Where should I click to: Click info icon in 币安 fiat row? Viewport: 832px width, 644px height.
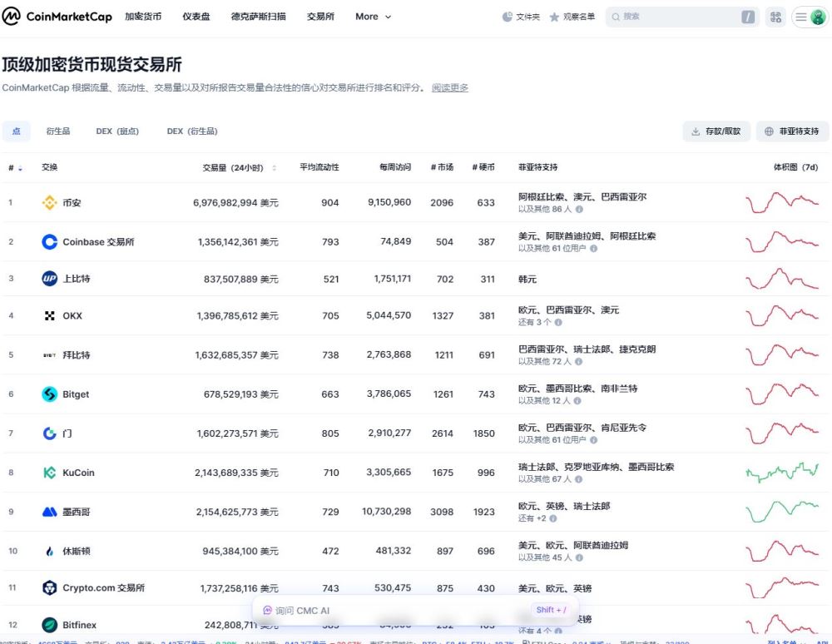(x=579, y=209)
